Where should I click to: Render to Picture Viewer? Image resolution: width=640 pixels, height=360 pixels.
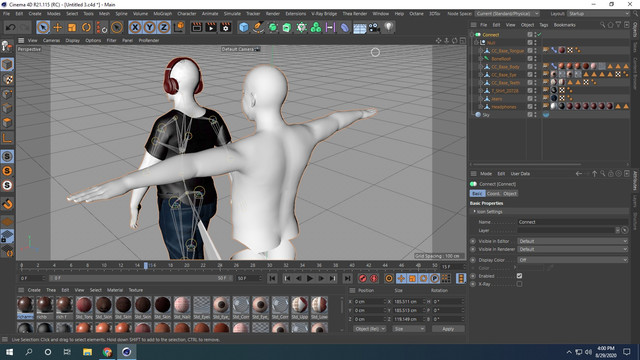[x=211, y=27]
